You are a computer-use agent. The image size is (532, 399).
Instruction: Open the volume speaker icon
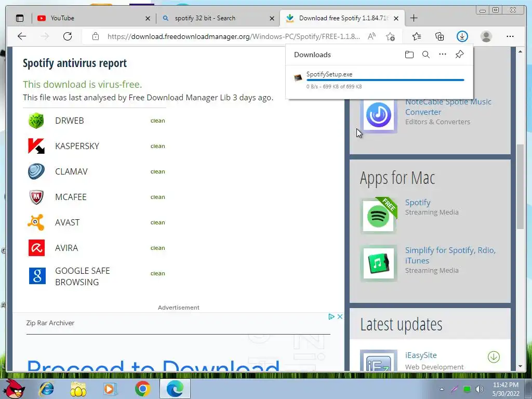coord(480,389)
